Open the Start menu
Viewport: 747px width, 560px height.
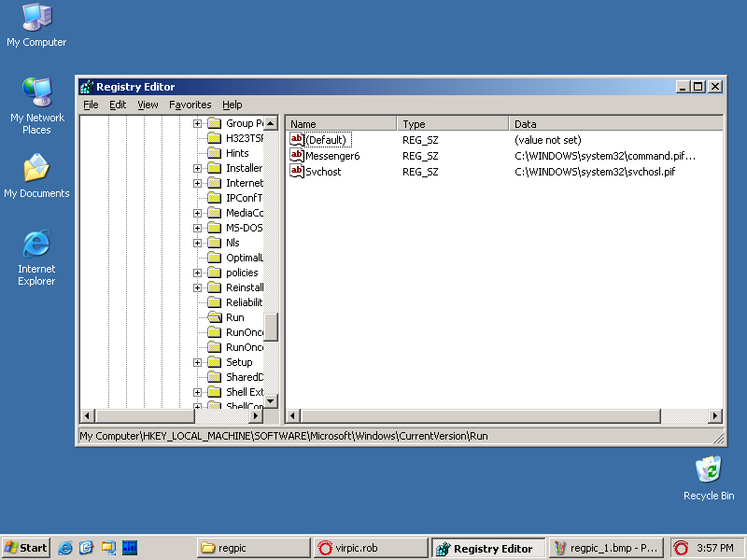pos(26,548)
